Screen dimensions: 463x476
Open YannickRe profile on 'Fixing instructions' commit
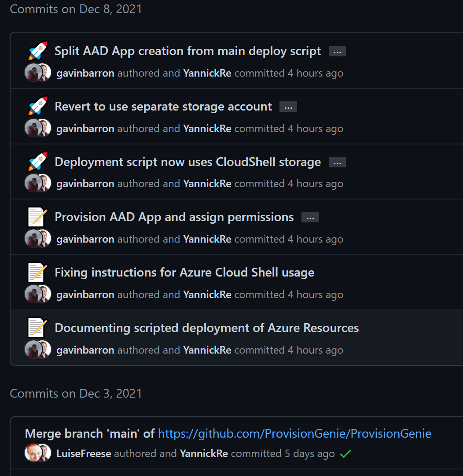click(x=207, y=295)
